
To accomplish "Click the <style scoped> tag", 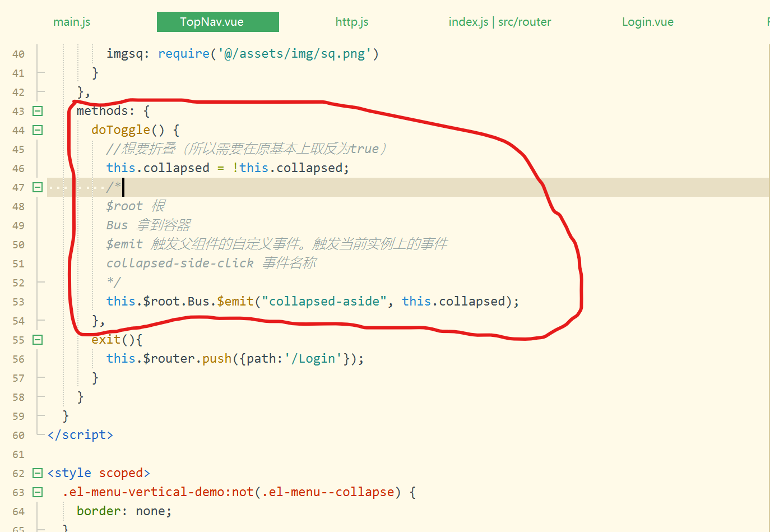I will tap(99, 473).
